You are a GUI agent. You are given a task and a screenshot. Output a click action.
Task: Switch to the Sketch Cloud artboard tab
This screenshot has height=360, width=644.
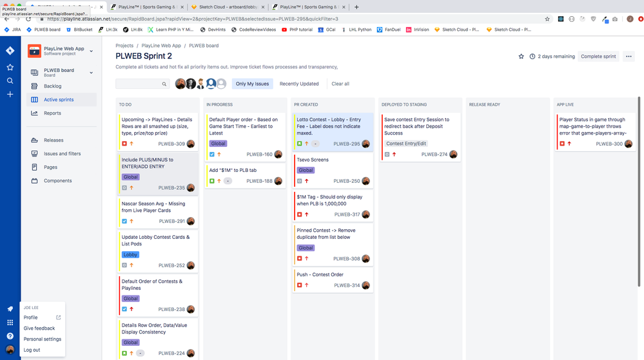pos(228,7)
